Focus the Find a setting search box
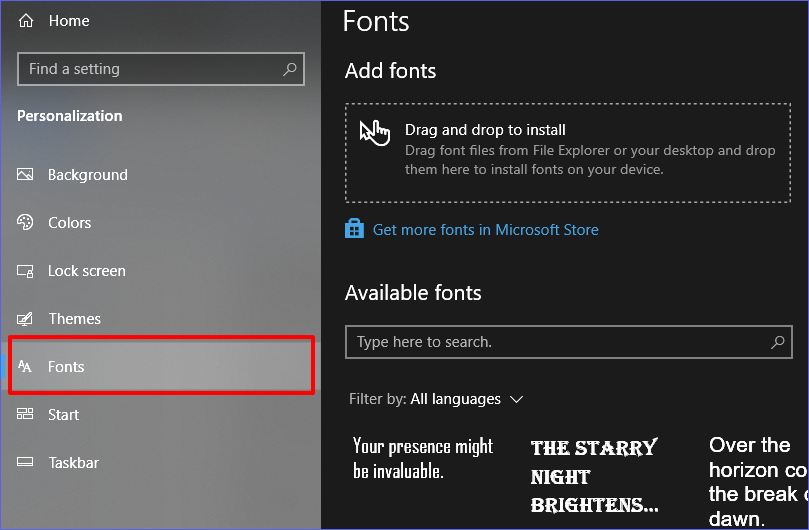The image size is (809, 530). pos(160,69)
